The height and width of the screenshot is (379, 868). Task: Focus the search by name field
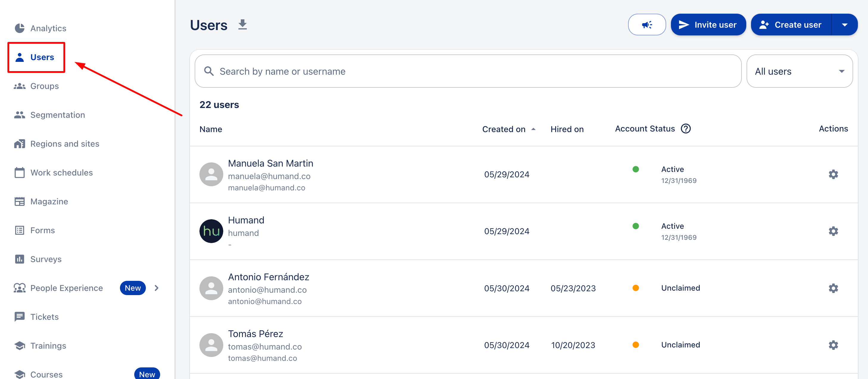click(468, 71)
